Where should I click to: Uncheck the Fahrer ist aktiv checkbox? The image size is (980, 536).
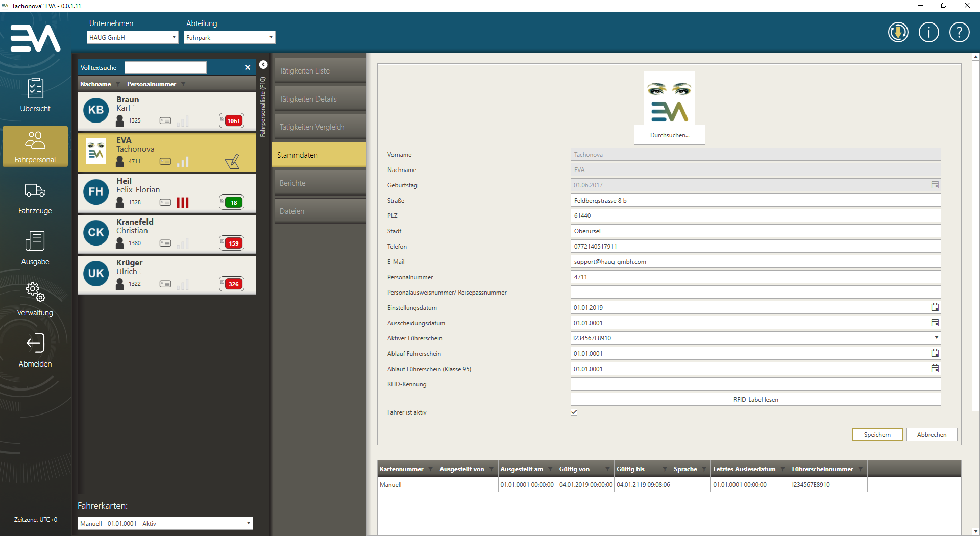click(574, 412)
